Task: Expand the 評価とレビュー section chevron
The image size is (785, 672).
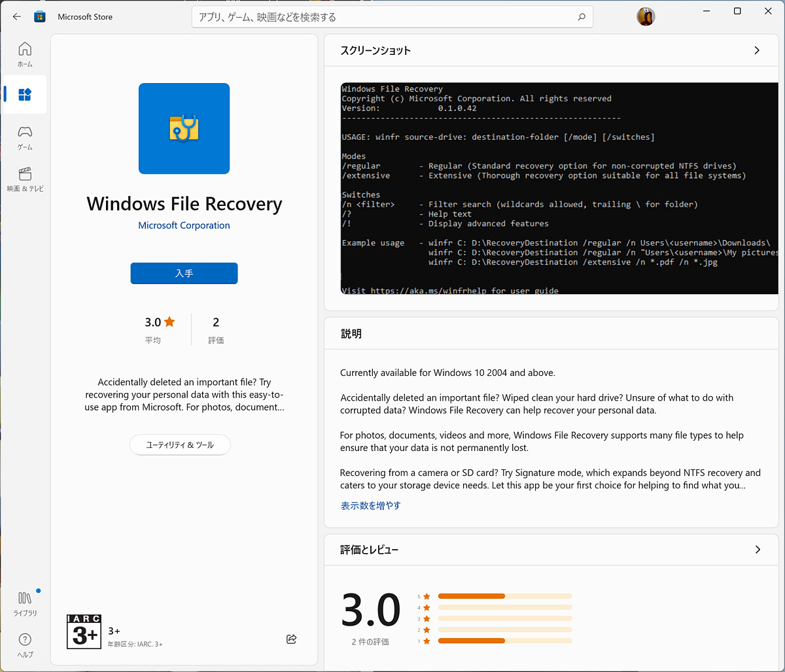Action: [x=758, y=550]
